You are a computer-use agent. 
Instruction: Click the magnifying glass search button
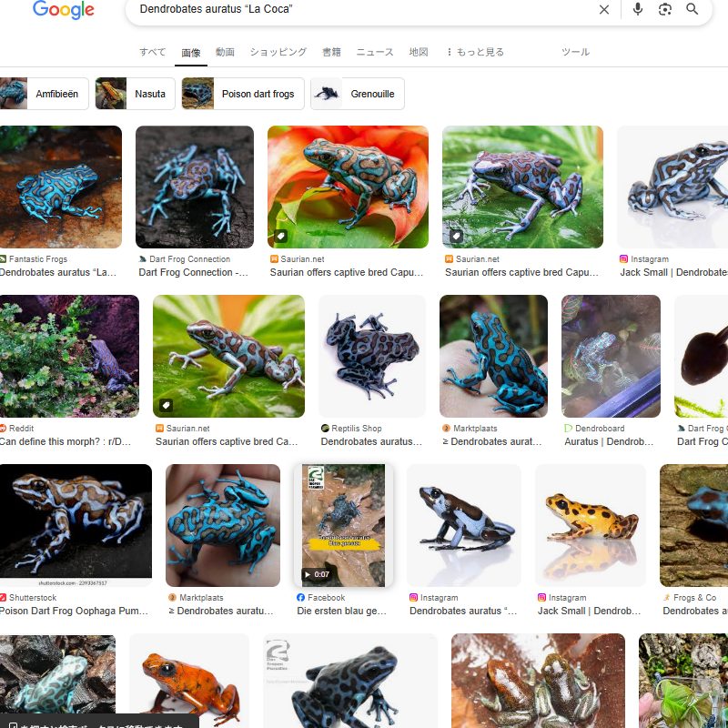693,9
